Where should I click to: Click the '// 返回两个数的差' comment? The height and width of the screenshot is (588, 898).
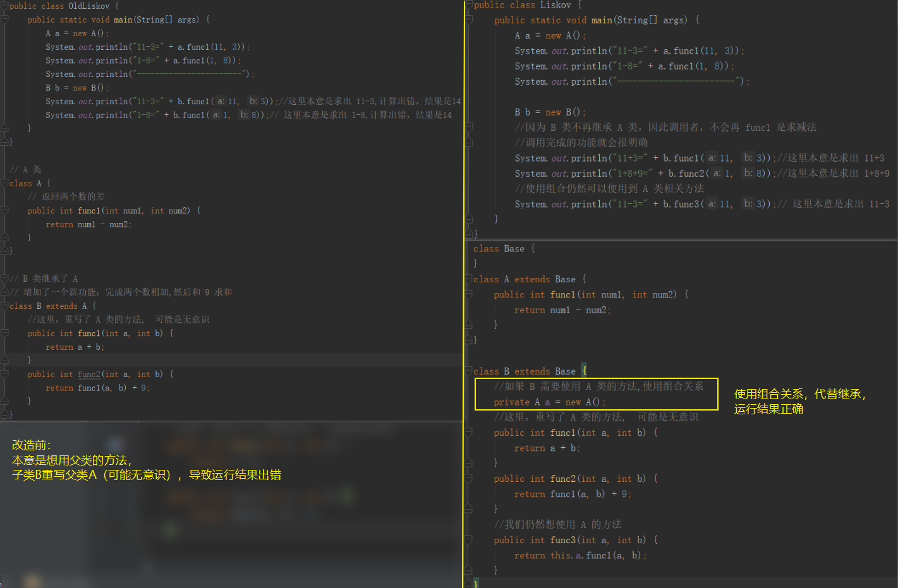pyautogui.click(x=66, y=197)
